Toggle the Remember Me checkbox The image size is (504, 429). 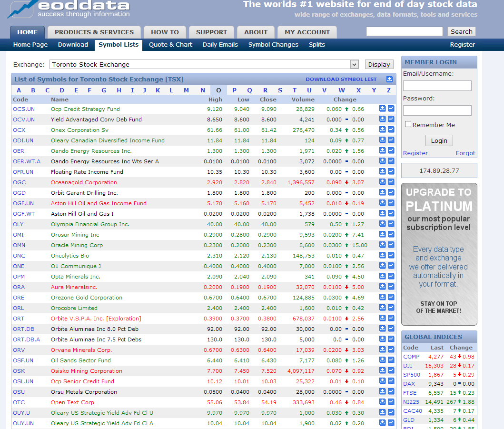click(408, 124)
